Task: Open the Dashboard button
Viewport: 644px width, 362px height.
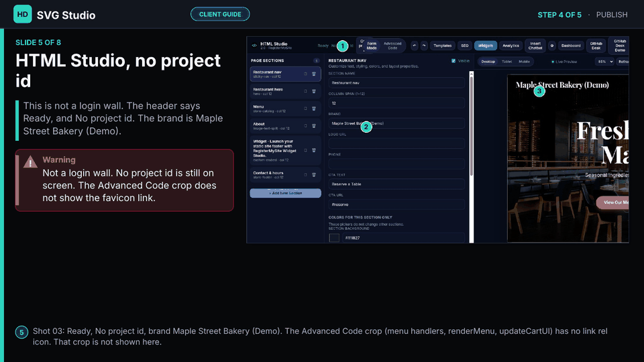Action: coord(571,46)
